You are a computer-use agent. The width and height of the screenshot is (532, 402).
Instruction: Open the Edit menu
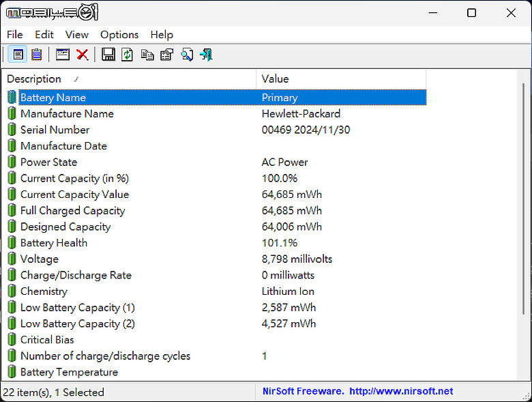44,35
